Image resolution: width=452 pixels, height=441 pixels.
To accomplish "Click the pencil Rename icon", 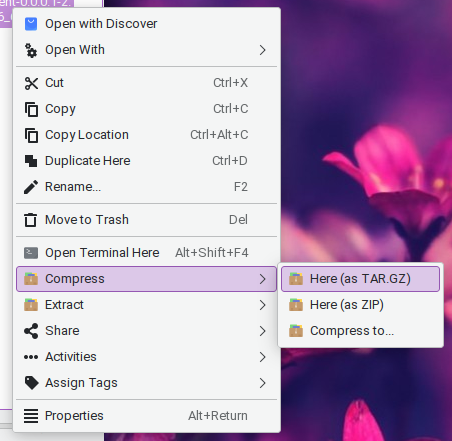I will pyautogui.click(x=31, y=187).
